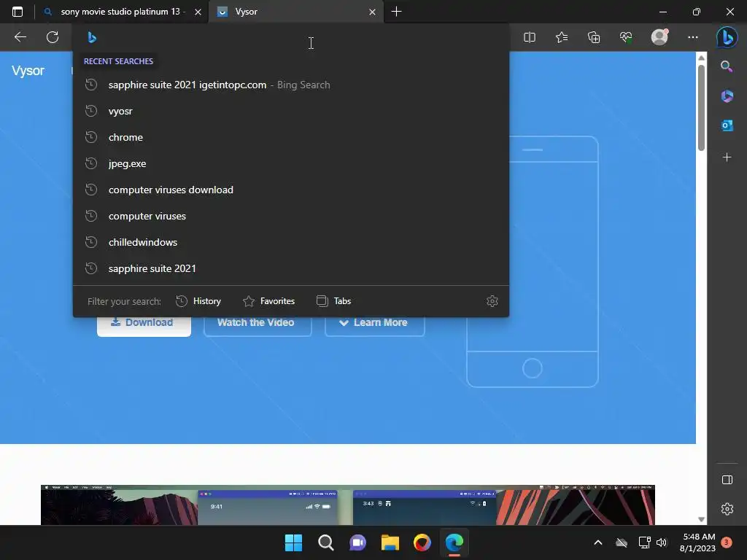This screenshot has width=747, height=560.
Task: Click scrollbar down arrow
Action: coord(701,519)
